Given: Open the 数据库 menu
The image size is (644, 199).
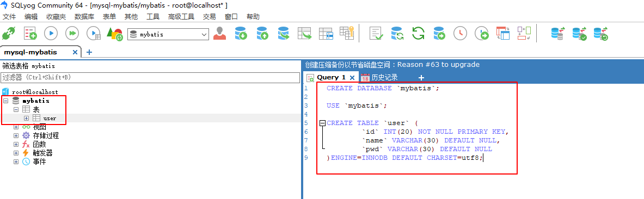Looking at the screenshot, I should (84, 17).
